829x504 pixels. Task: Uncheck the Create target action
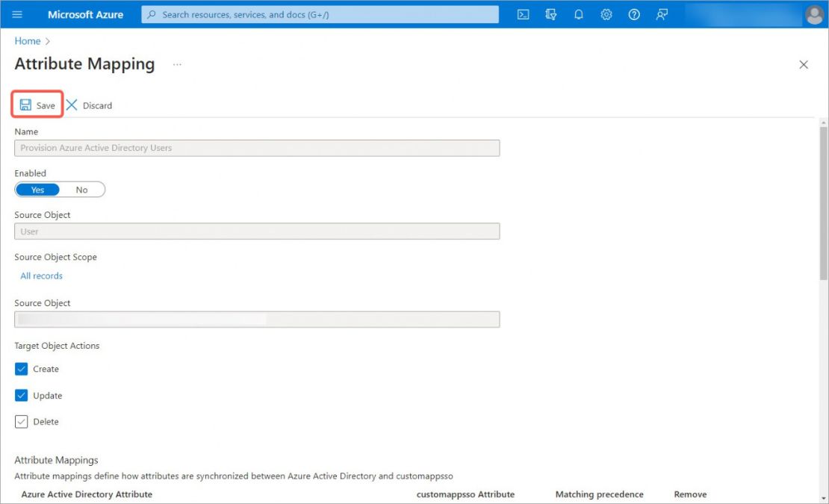click(21, 369)
